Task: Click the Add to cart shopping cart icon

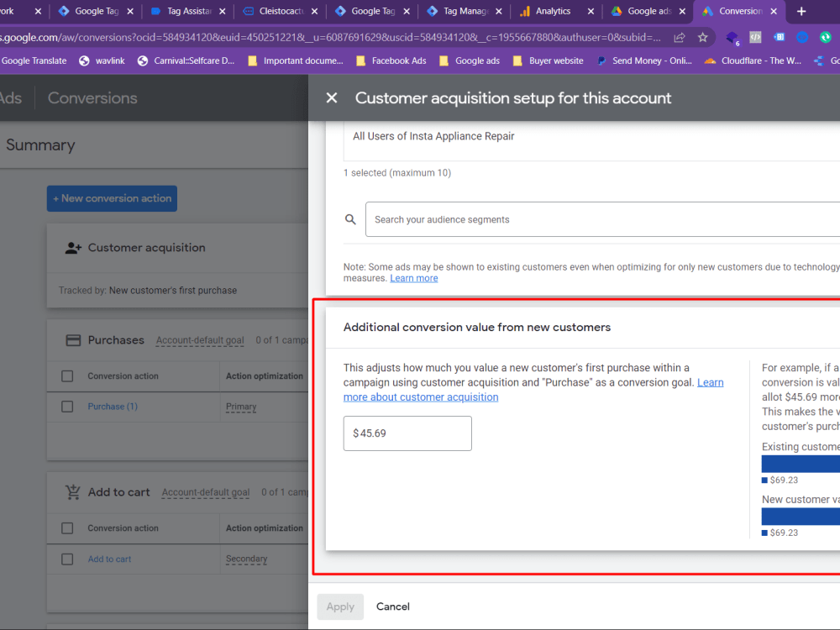Action: 73,491
